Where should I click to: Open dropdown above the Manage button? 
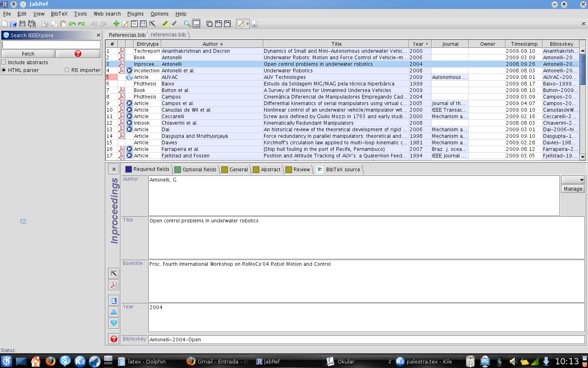point(573,180)
